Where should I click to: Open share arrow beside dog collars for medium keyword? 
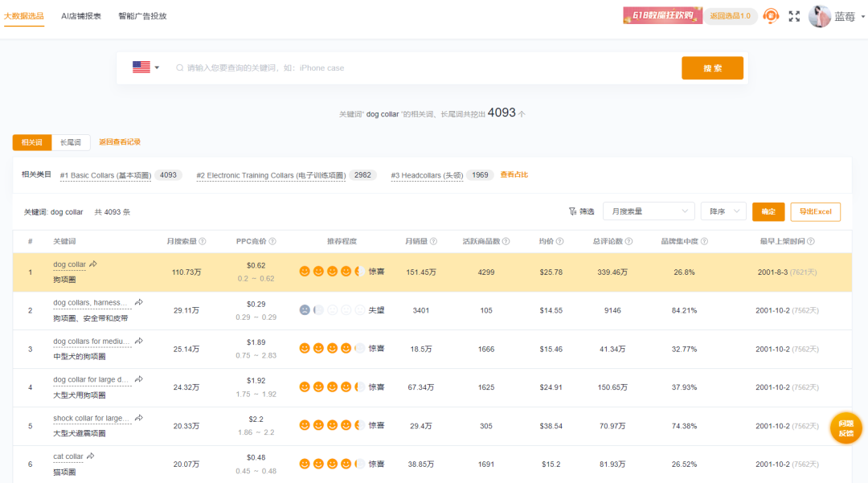coord(139,341)
